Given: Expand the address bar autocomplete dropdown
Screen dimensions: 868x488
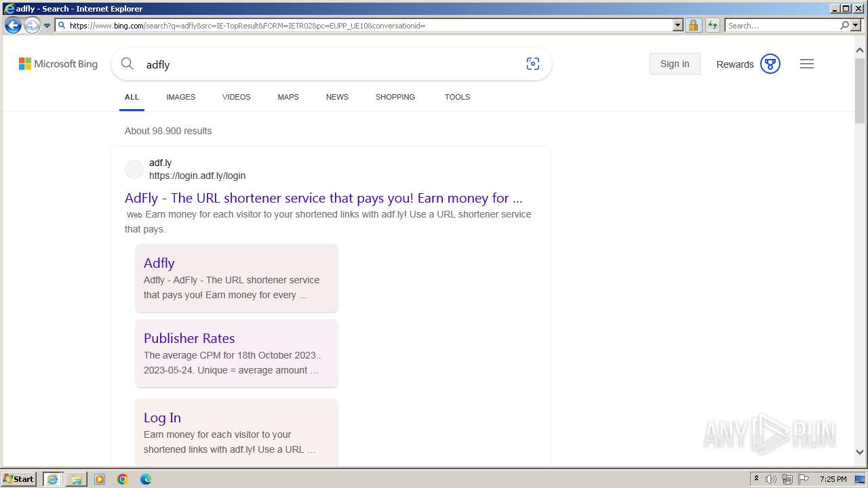Looking at the screenshot, I should coord(677,26).
